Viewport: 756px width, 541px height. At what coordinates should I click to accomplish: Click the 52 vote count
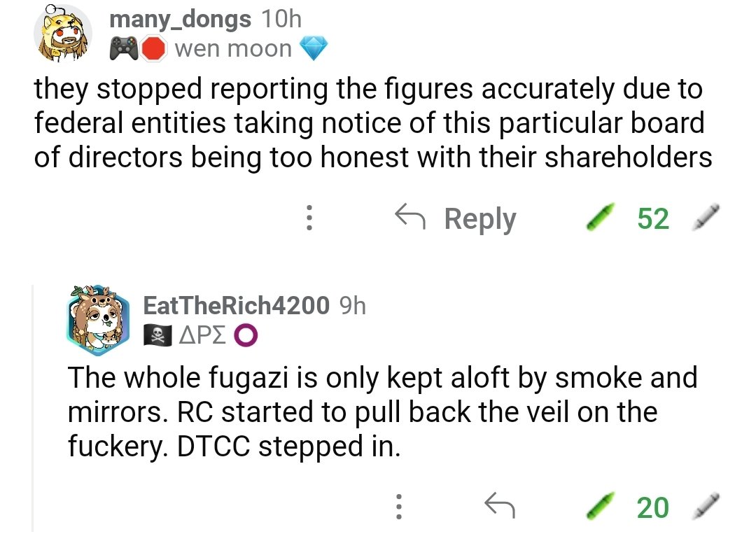tap(652, 218)
